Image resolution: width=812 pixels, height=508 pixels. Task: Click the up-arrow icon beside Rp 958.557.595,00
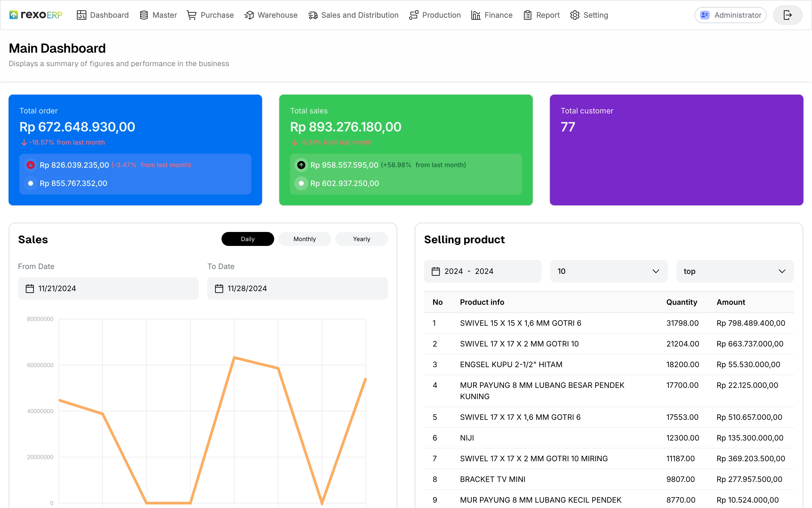click(x=301, y=165)
